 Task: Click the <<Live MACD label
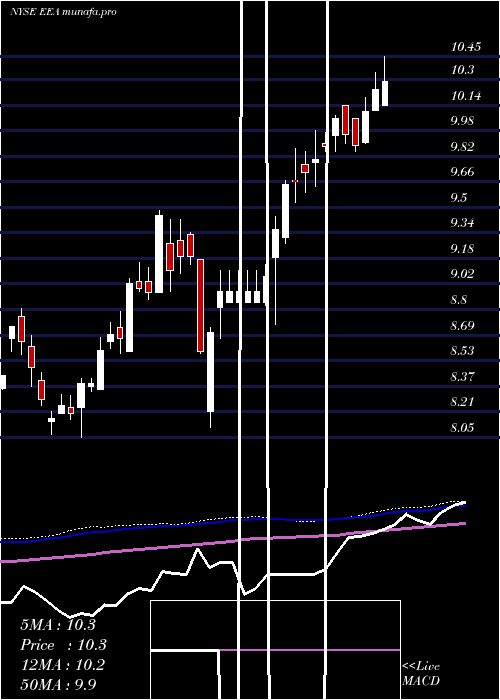coord(421,673)
